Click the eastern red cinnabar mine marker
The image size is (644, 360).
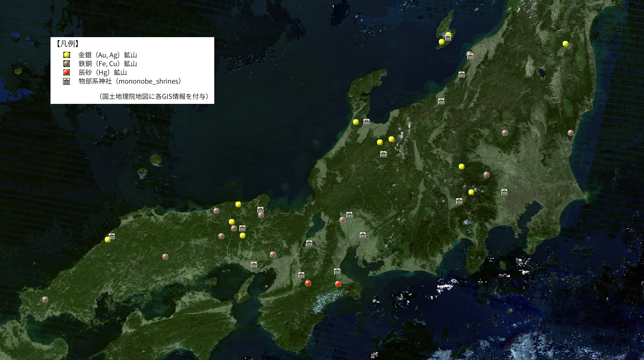tap(338, 284)
